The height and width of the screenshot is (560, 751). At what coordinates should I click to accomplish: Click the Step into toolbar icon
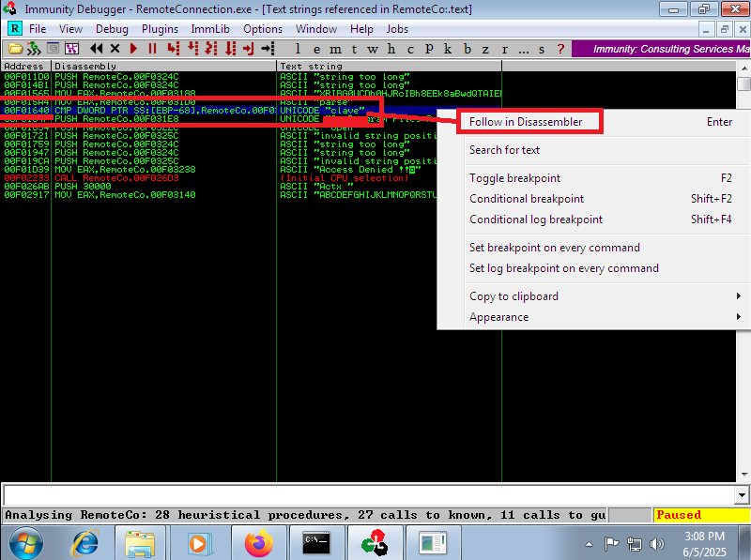(174, 49)
